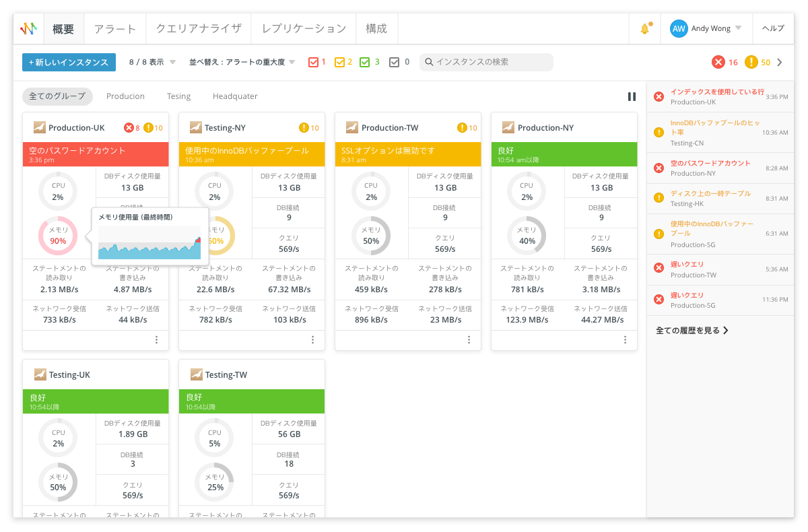Select the Headquater group filter
The height and width of the screenshot is (532, 808).
tap(235, 96)
